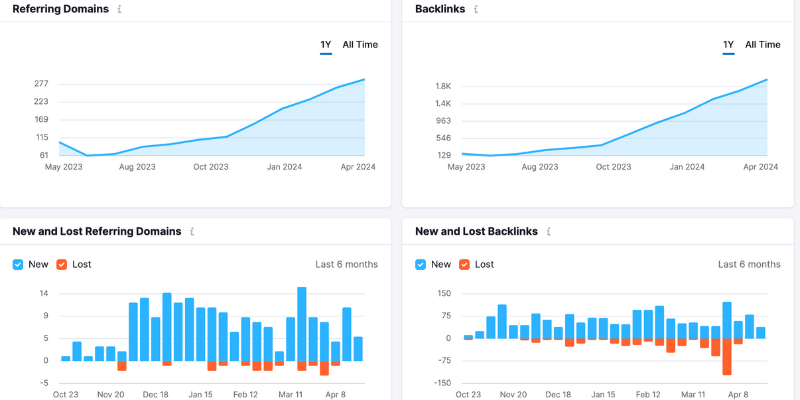The image size is (800, 400).
Task: Toggle New checkbox in New and Lost Backlinks
Action: point(421,264)
